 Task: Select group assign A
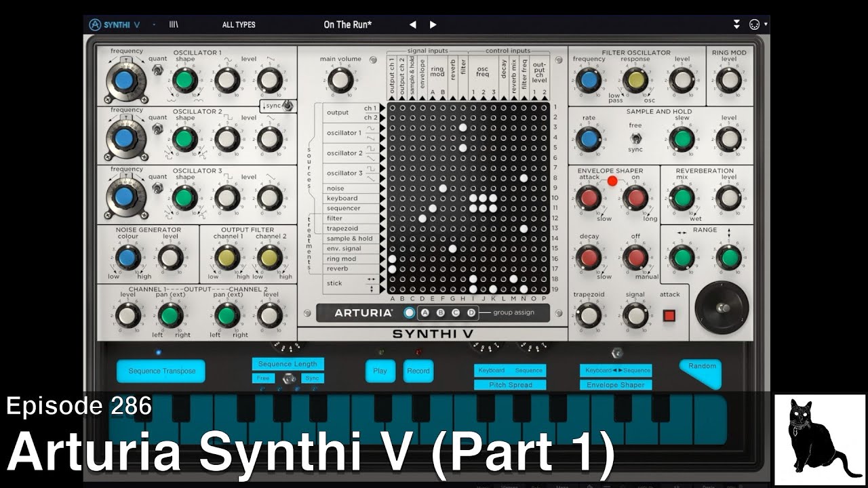pos(425,312)
